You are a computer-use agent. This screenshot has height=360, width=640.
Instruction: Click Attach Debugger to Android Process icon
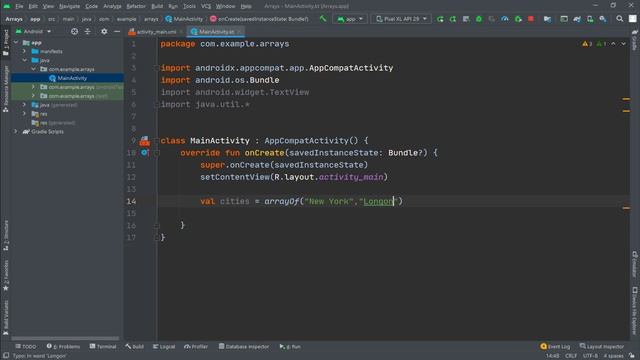pos(518,19)
